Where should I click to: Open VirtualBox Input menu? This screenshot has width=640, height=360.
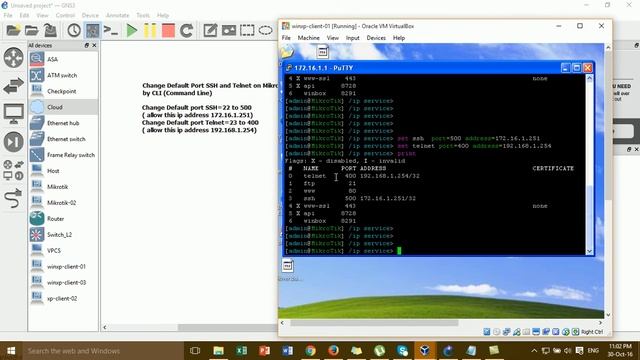[x=353, y=38]
